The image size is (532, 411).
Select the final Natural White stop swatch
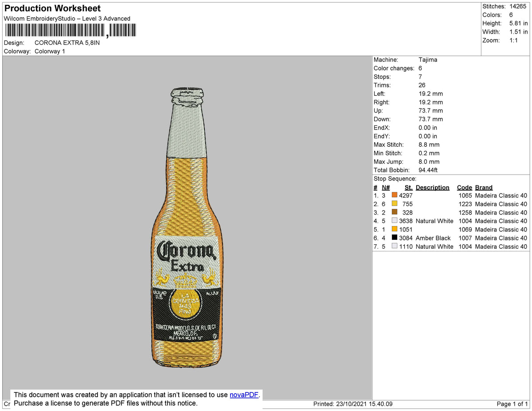[x=394, y=246]
